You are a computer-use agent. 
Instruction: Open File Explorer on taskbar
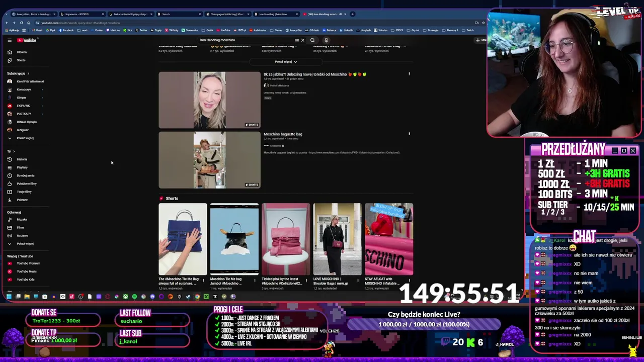click(x=27, y=297)
